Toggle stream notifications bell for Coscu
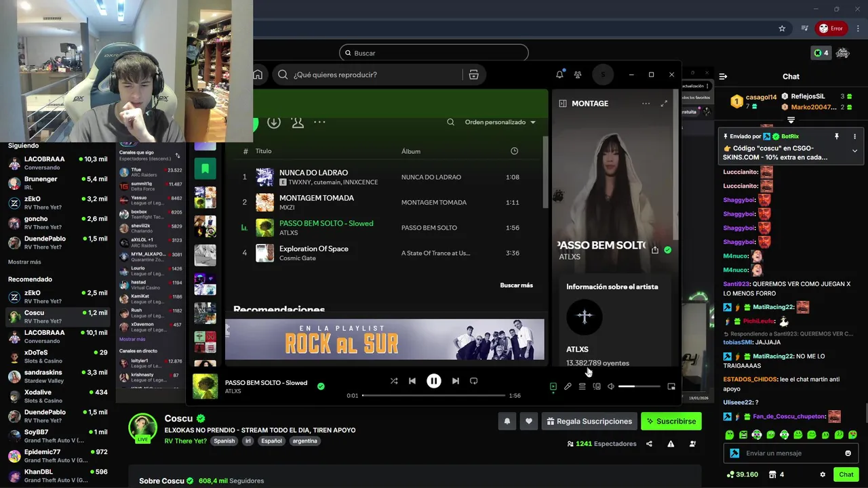Screen dimensions: 868x488 507,422
